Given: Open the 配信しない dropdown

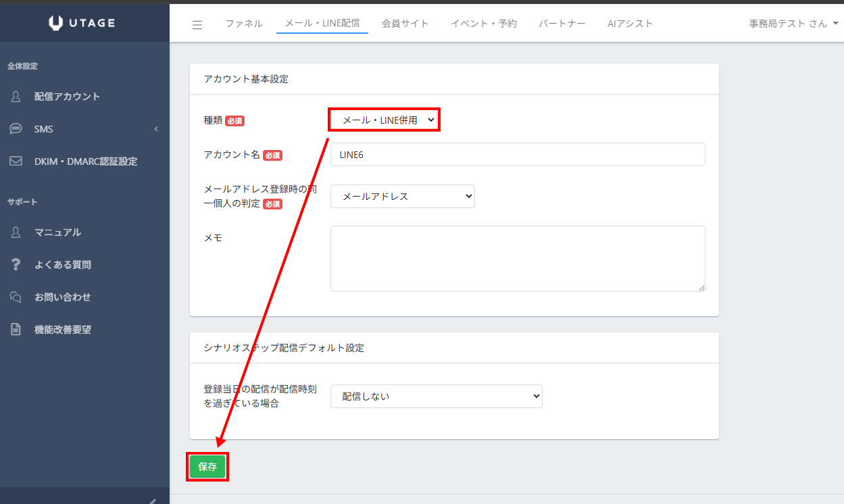Looking at the screenshot, I should tap(436, 397).
